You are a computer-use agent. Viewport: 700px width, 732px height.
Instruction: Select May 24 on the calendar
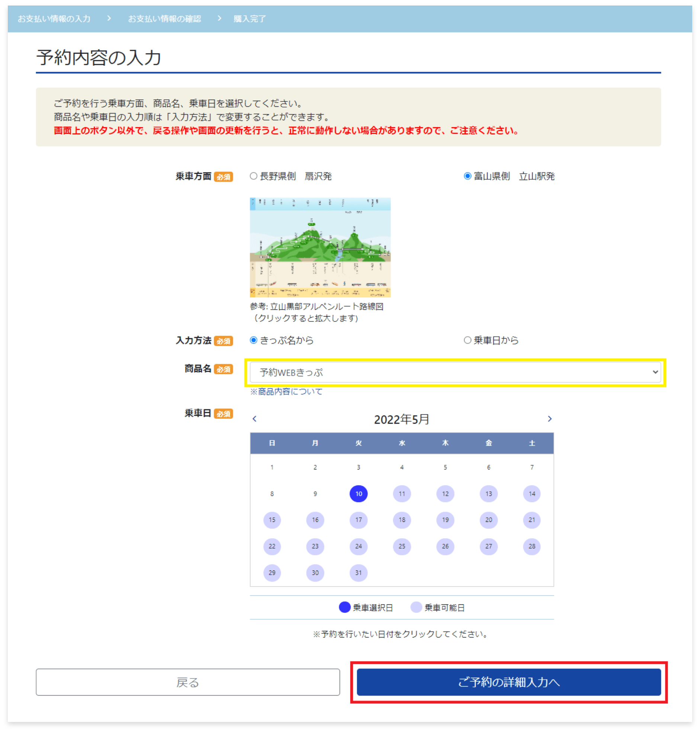coord(359,546)
